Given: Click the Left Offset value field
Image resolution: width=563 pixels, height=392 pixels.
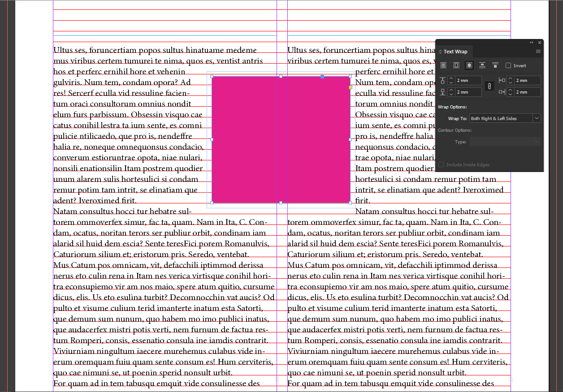Looking at the screenshot, I should pos(527,81).
